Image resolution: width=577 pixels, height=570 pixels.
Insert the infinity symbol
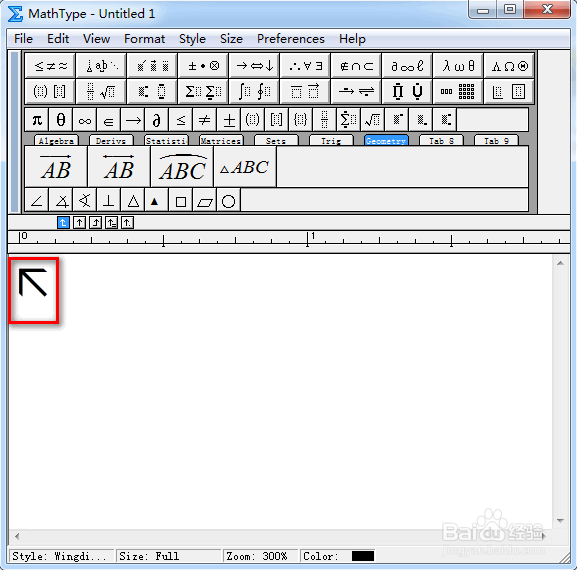[x=85, y=120]
